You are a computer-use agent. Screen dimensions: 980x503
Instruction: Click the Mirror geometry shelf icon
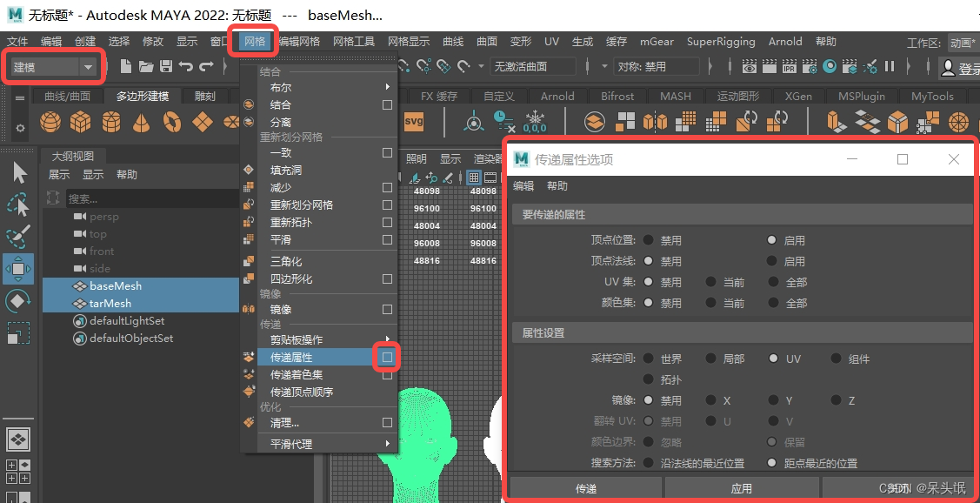655,121
